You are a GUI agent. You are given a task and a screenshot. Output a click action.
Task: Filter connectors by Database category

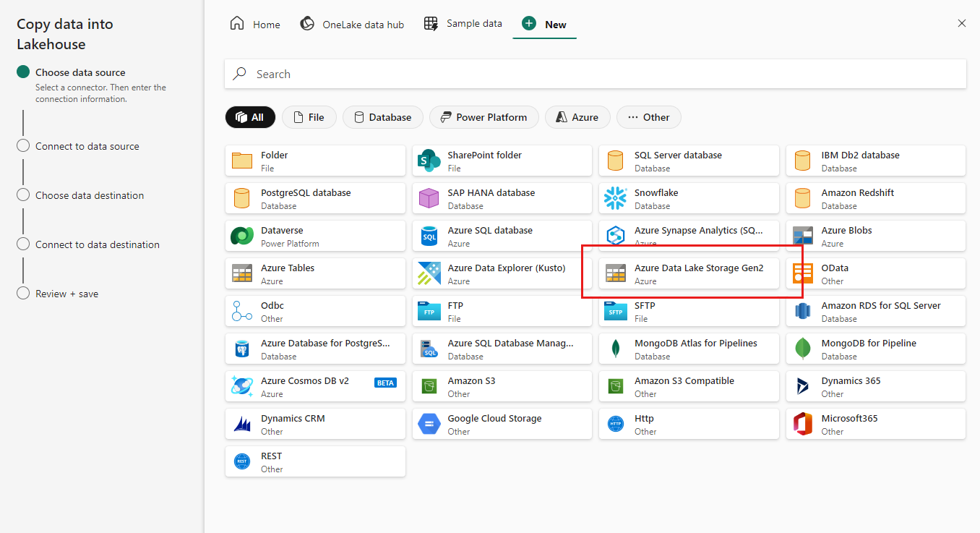click(x=383, y=117)
